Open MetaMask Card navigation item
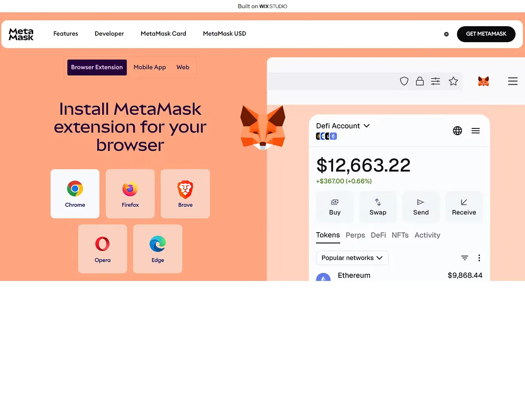Viewport: 525px width, 420px height. coord(163,34)
